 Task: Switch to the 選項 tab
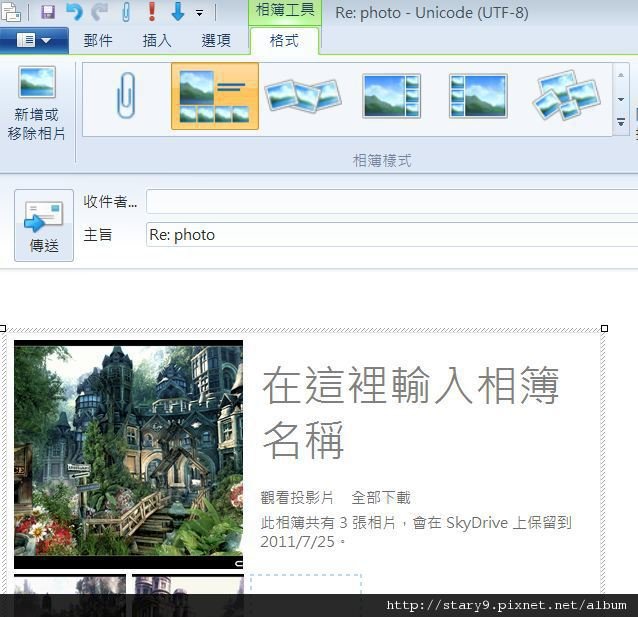coord(216,41)
